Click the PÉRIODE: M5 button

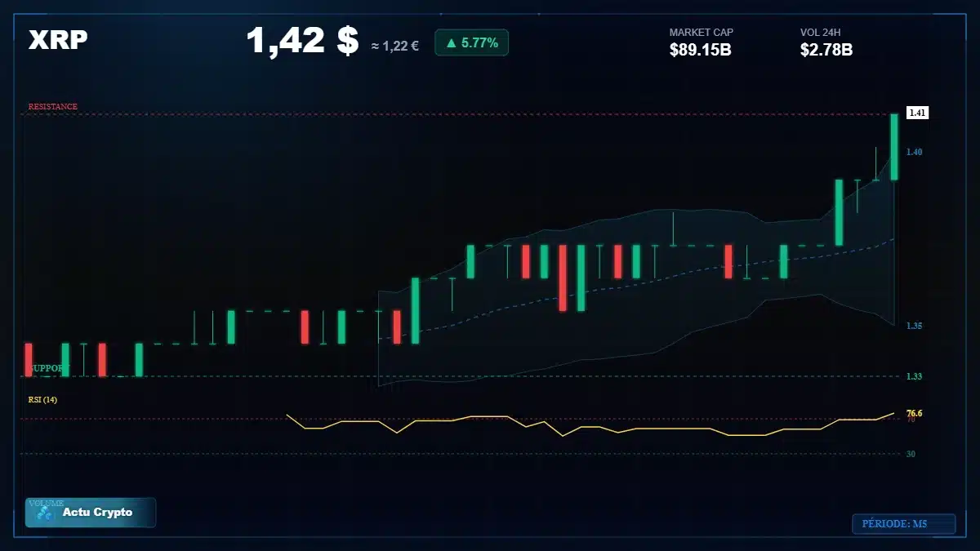(x=904, y=524)
